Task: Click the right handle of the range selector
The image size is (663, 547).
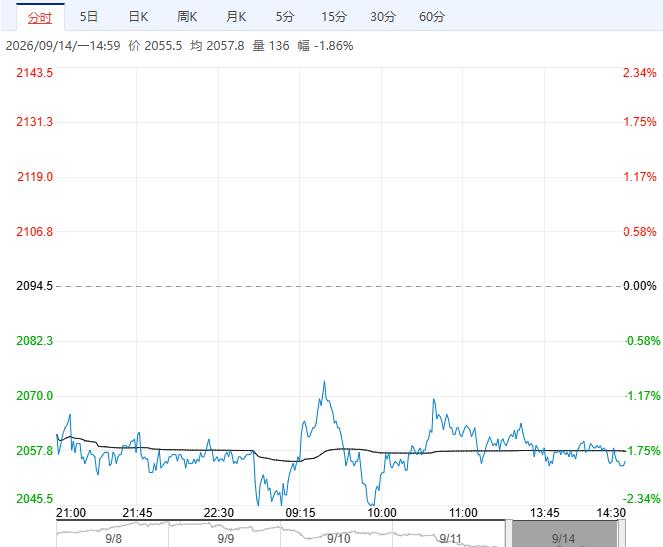Action: tap(621, 534)
